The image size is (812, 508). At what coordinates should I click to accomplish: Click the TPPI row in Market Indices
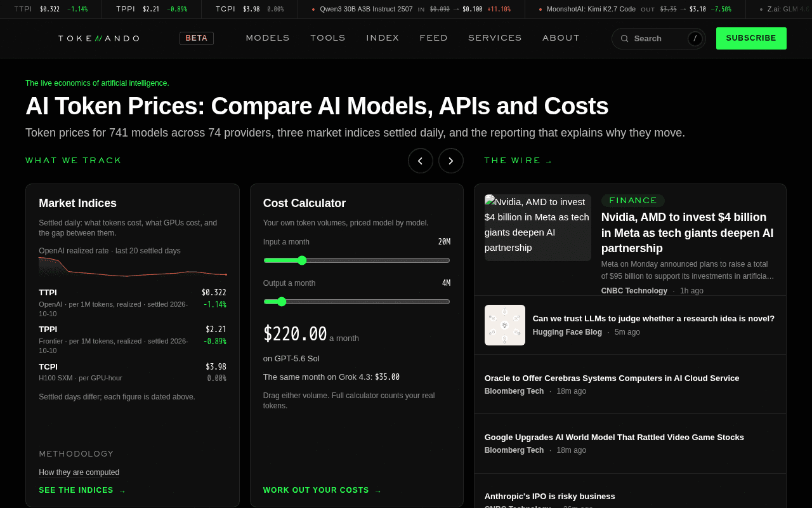tap(133, 341)
